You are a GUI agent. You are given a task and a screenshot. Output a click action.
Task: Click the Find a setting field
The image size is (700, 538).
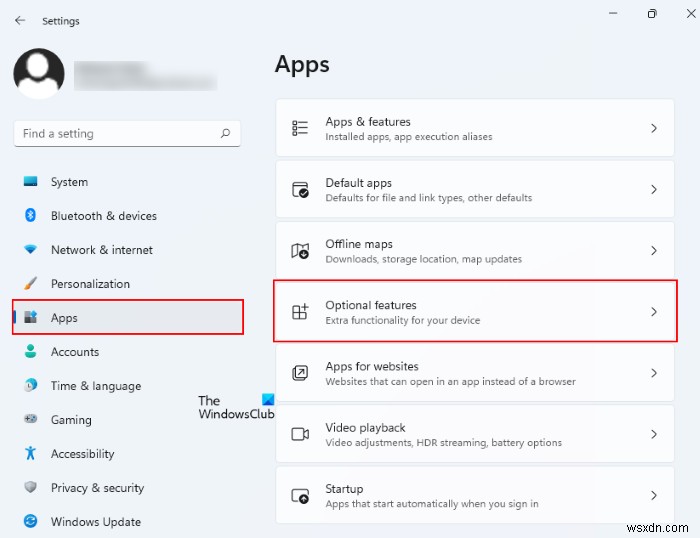coord(127,133)
